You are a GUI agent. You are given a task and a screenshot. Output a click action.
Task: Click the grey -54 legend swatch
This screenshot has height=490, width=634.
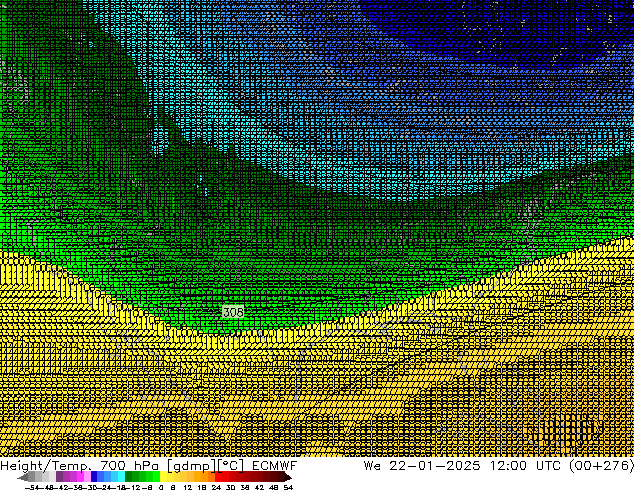coord(31,476)
